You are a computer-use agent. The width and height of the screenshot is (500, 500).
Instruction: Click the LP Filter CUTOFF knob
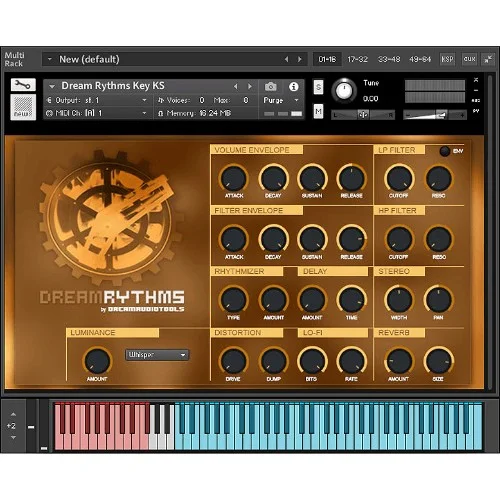coord(399,178)
